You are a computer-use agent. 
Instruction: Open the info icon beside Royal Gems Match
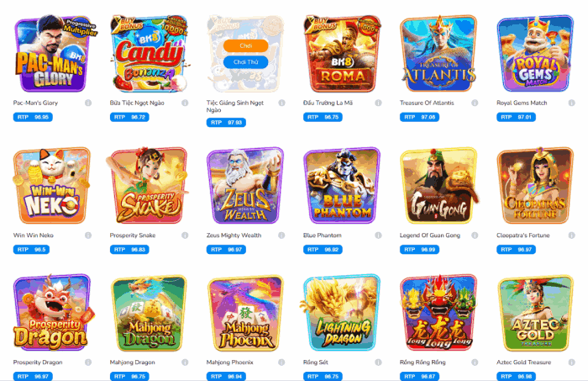(x=571, y=103)
